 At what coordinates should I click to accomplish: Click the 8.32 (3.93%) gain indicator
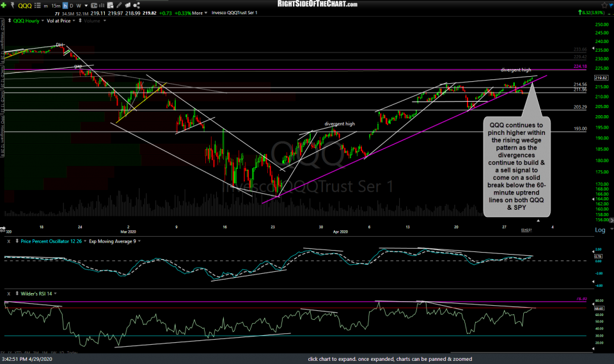[x=591, y=13]
